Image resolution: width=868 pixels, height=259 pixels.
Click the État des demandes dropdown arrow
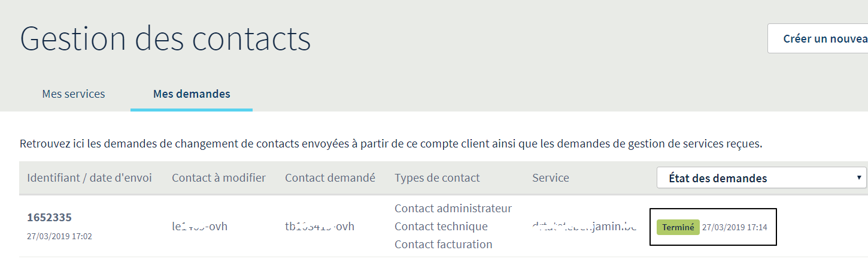click(859, 178)
